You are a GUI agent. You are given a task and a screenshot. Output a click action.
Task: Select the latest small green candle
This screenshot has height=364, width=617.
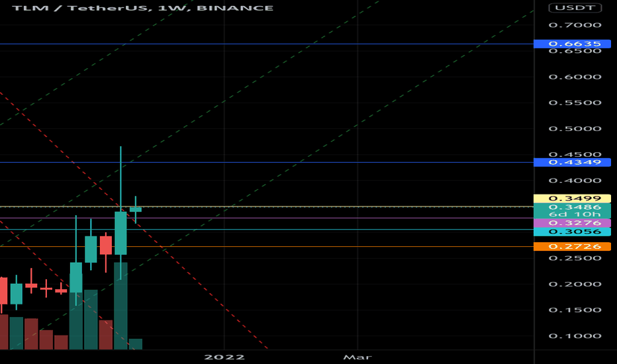[x=135, y=210]
